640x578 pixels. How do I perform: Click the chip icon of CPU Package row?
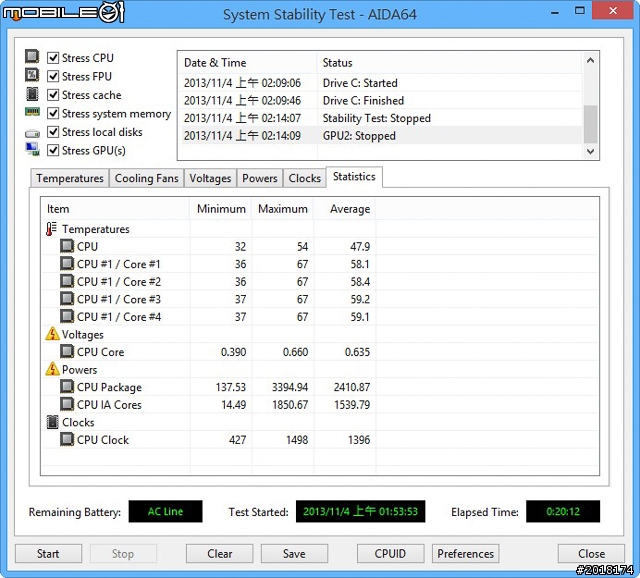[x=67, y=387]
